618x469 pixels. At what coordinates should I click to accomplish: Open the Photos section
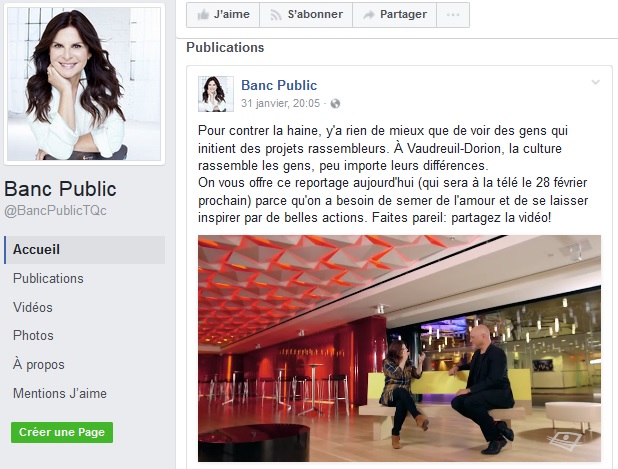(33, 335)
